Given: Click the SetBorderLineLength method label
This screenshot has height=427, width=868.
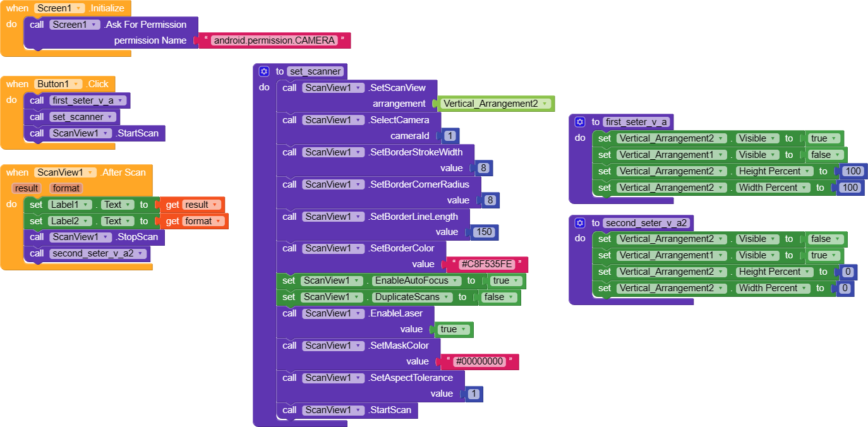Looking at the screenshot, I should (x=413, y=217).
